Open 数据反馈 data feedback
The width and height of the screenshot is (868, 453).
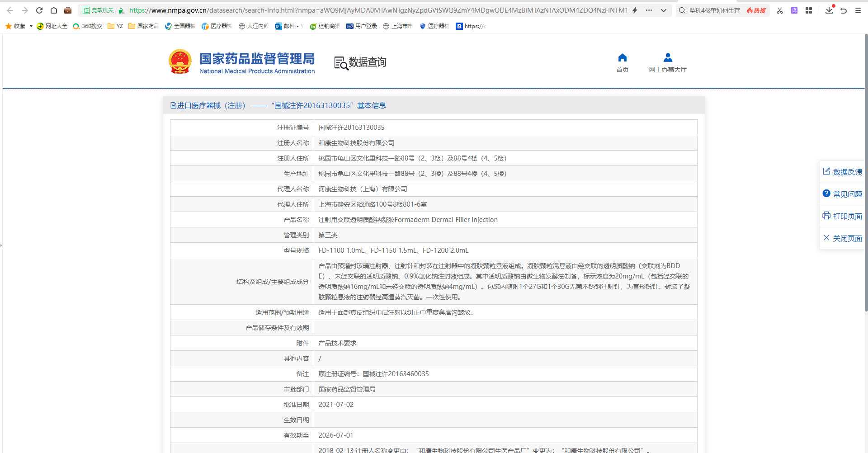[842, 172]
